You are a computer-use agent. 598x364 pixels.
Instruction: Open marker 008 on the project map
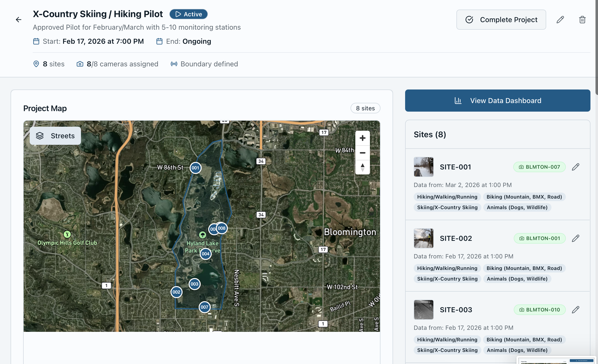pyautogui.click(x=222, y=228)
